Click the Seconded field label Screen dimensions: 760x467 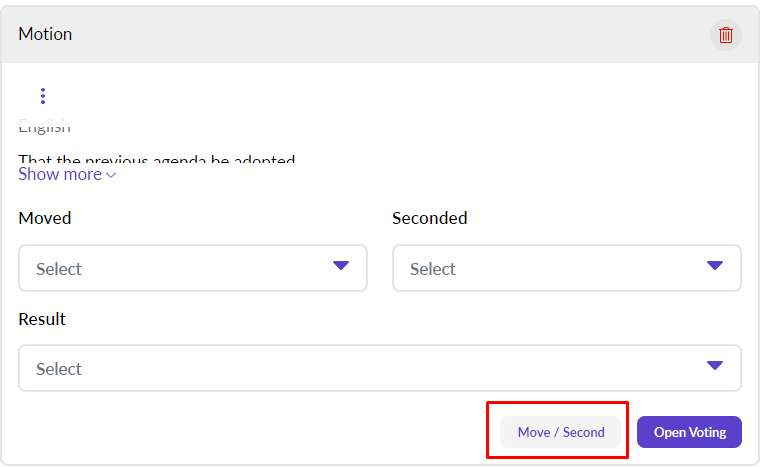(x=429, y=218)
